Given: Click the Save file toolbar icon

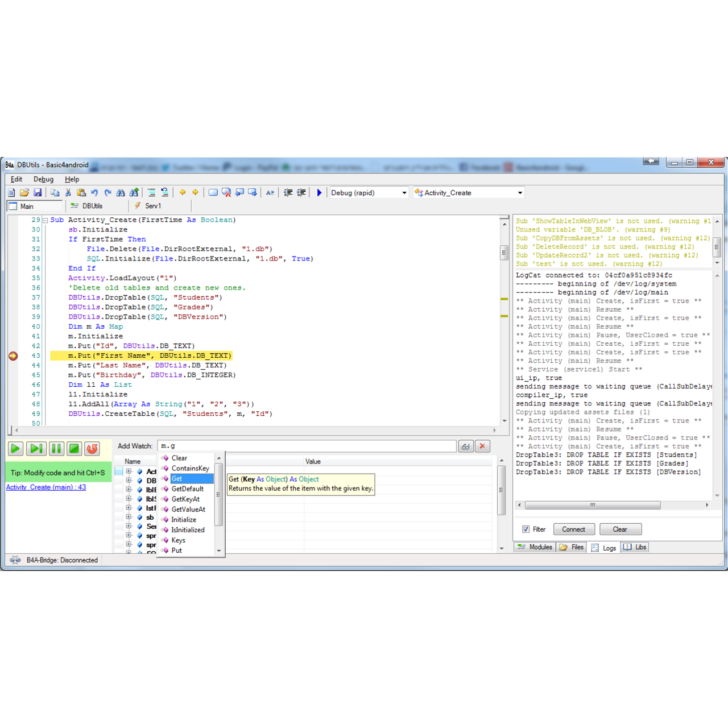Looking at the screenshot, I should (x=38, y=193).
